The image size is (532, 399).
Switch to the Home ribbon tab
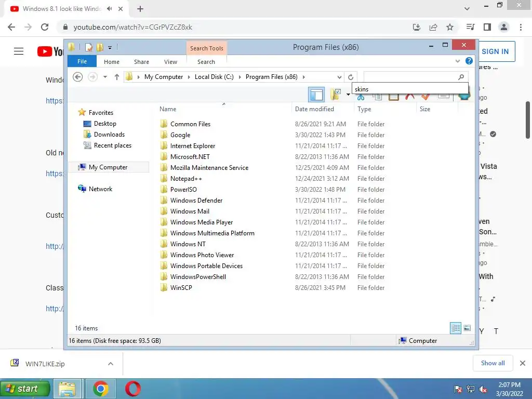[112, 62]
